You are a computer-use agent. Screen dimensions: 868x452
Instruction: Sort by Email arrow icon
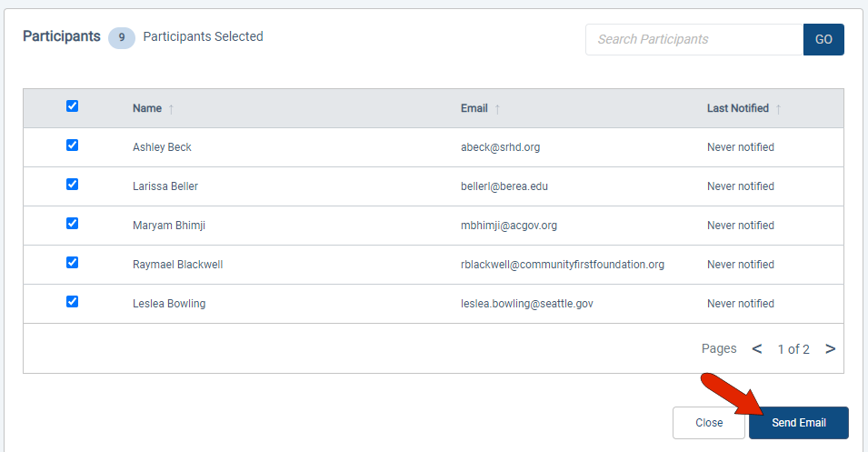point(497,109)
